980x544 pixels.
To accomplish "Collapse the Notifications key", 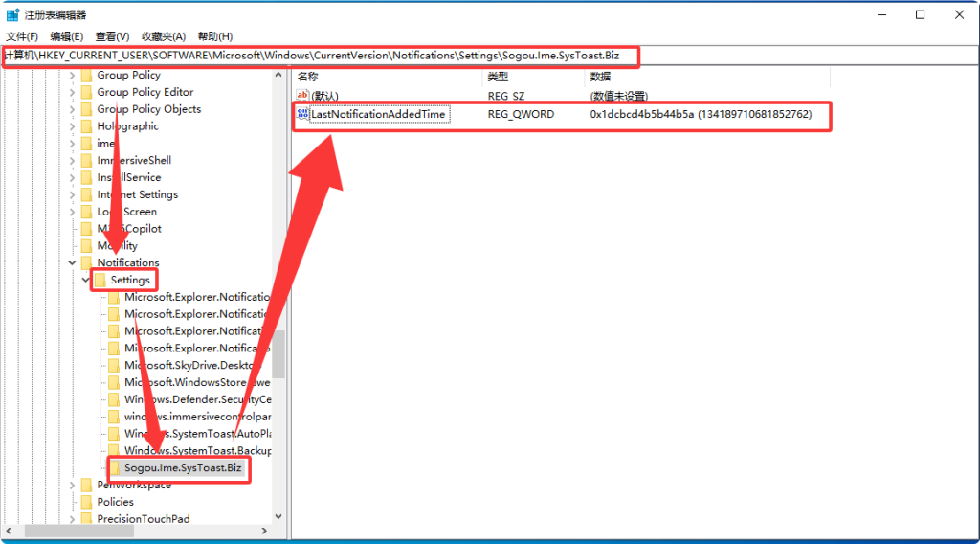I will [x=72, y=263].
